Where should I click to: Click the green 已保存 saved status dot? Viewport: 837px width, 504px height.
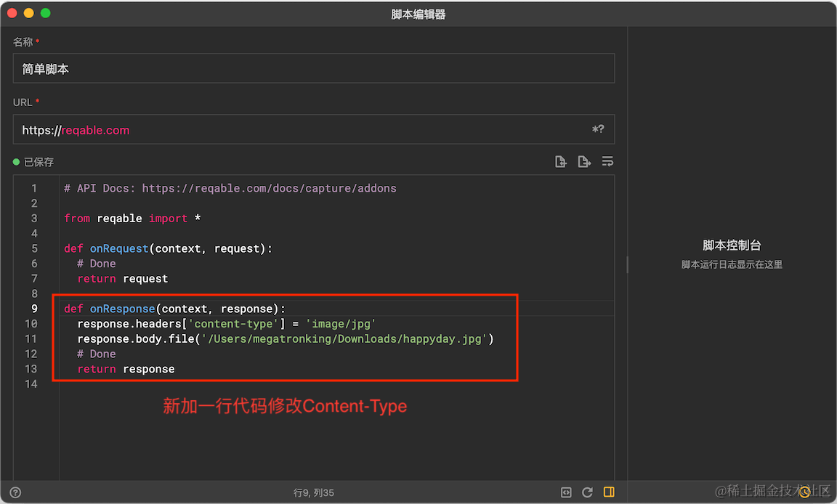pyautogui.click(x=16, y=162)
